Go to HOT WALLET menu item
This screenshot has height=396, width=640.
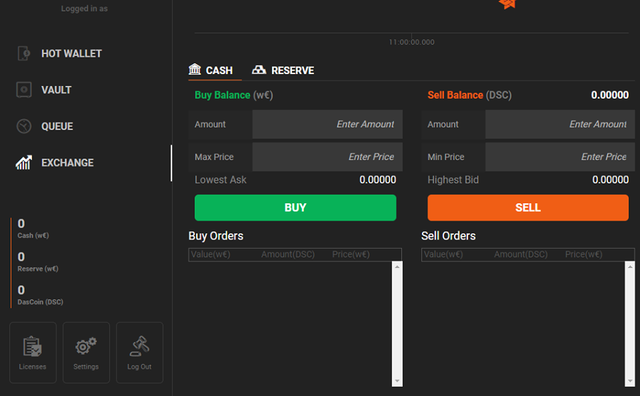click(71, 53)
